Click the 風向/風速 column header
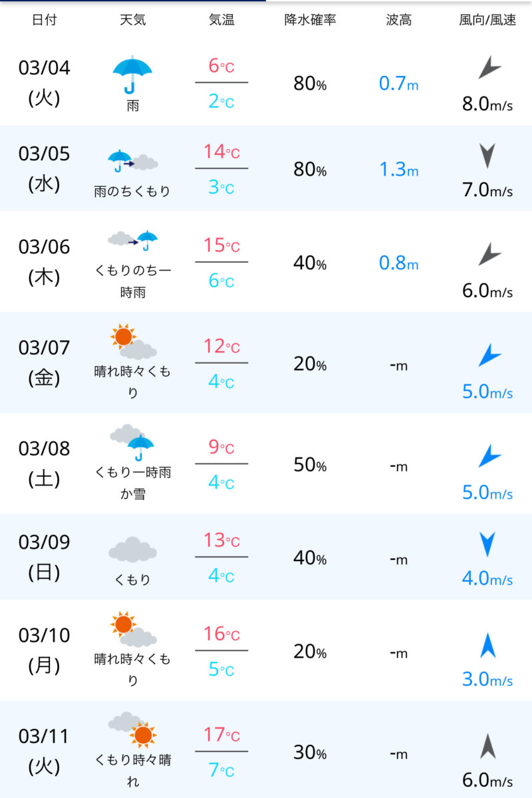 pyautogui.click(x=487, y=19)
